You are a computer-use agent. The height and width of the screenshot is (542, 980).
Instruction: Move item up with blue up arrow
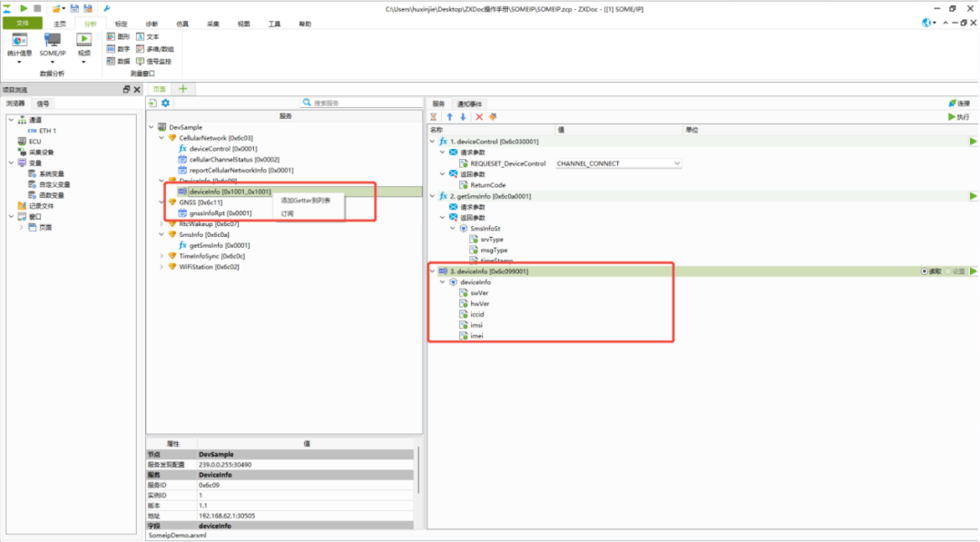click(x=449, y=117)
